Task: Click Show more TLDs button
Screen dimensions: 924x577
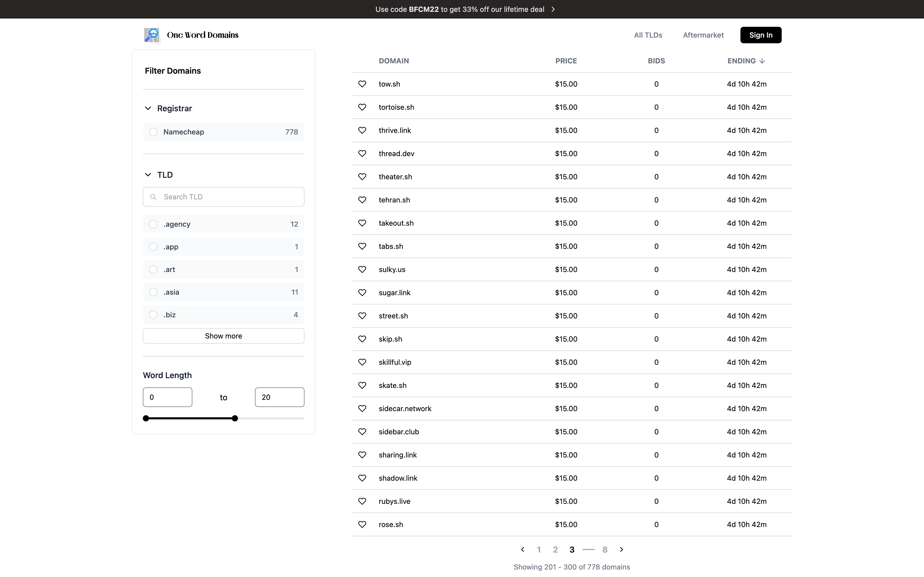Action: pyautogui.click(x=223, y=336)
